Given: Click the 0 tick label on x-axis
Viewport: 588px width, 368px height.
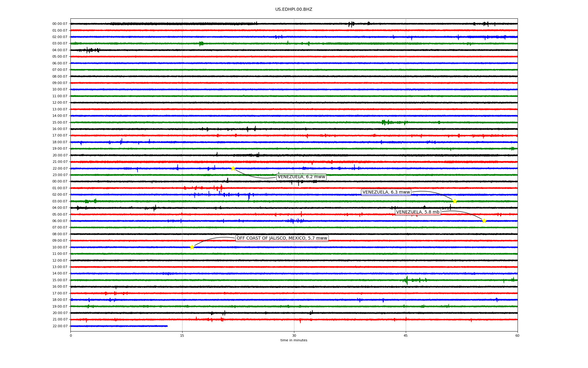Looking at the screenshot, I should click(x=71, y=335).
